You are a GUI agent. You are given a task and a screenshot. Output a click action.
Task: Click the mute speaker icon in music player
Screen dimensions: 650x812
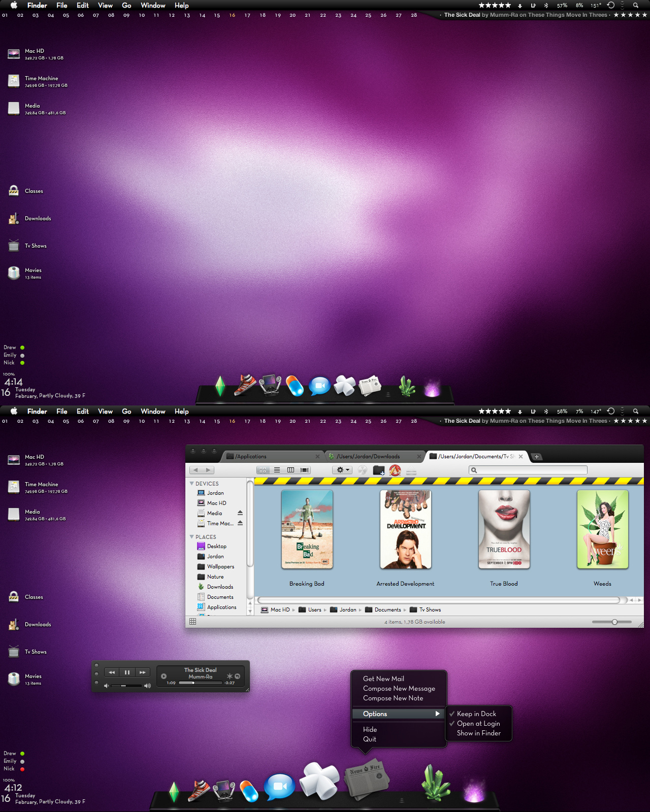click(x=107, y=686)
